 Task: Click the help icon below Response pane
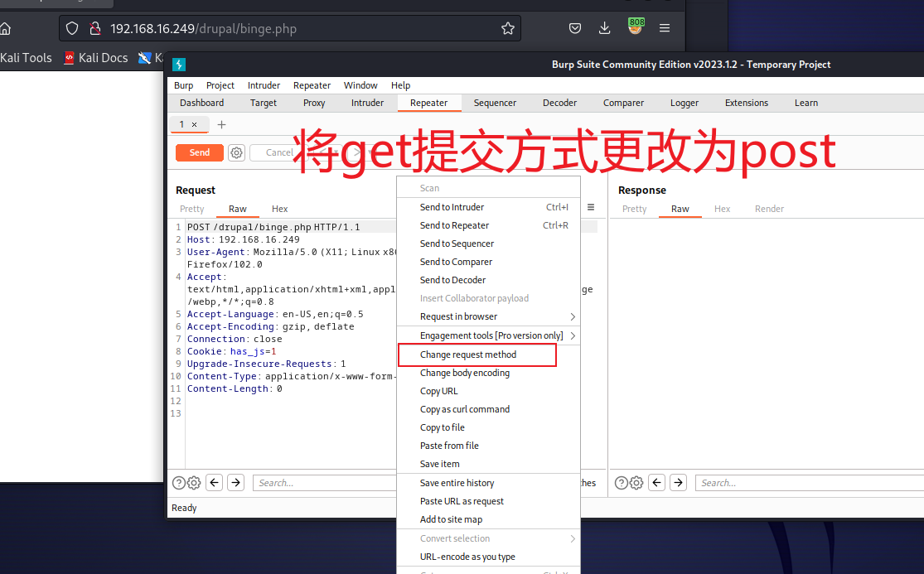coord(621,483)
